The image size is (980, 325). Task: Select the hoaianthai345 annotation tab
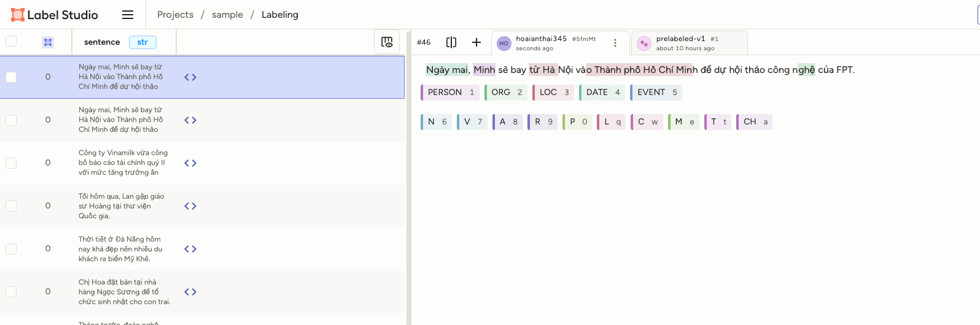[553, 43]
